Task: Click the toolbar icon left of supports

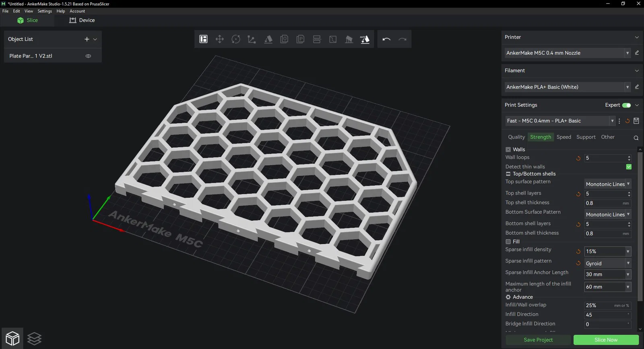Action: [333, 39]
